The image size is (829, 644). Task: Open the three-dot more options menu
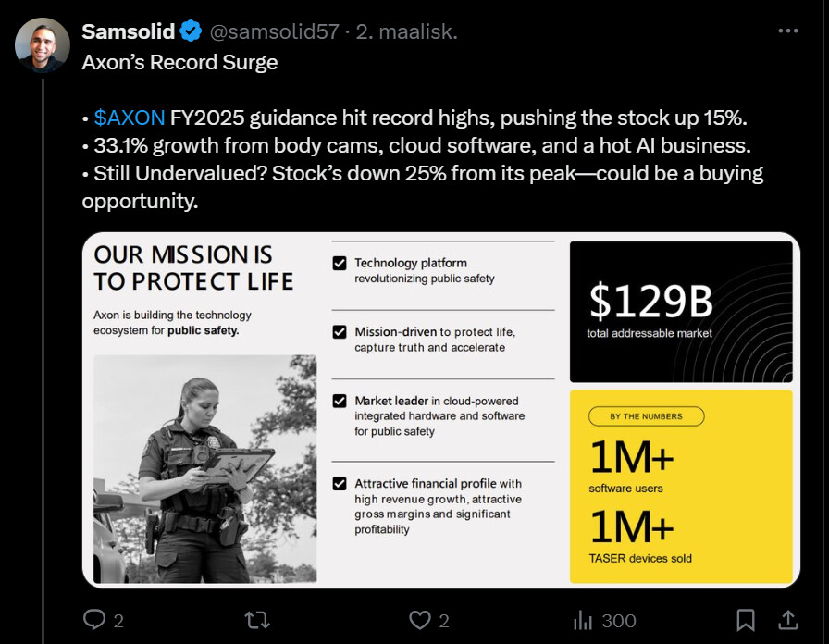pyautogui.click(x=787, y=31)
